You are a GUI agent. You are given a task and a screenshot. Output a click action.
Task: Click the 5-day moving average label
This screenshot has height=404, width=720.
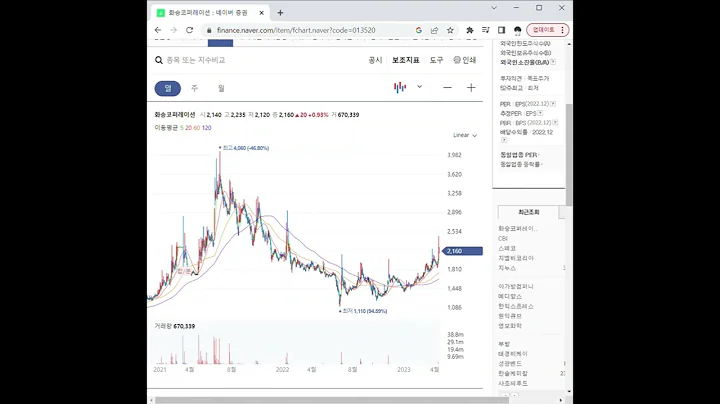pyautogui.click(x=182, y=128)
